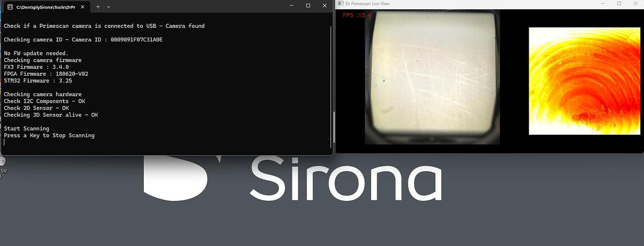
Task: Click the grayscale 2D camera image
Action: coord(432,77)
